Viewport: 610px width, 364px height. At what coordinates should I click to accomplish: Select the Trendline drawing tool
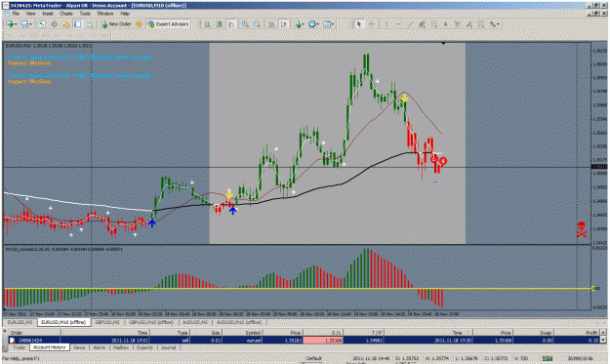[410, 24]
